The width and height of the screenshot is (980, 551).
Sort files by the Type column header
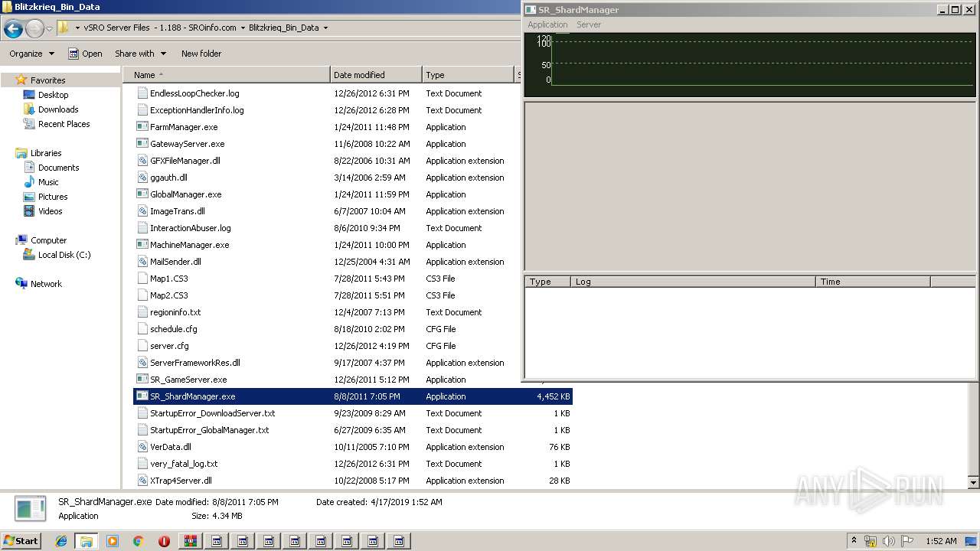tap(468, 75)
